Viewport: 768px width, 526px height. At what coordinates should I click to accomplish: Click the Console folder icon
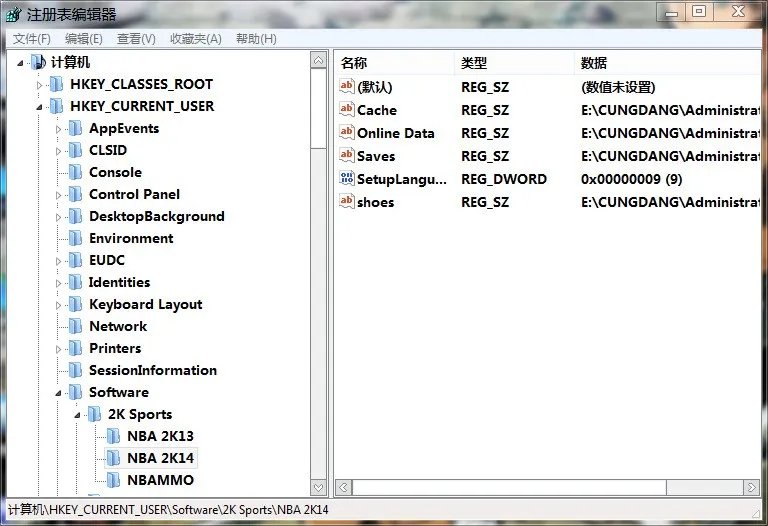[x=75, y=172]
